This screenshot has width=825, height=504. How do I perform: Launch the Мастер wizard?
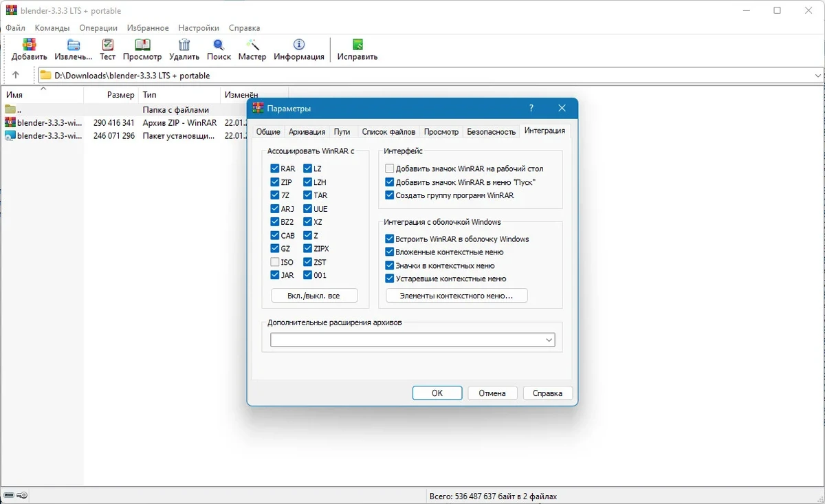pos(252,45)
